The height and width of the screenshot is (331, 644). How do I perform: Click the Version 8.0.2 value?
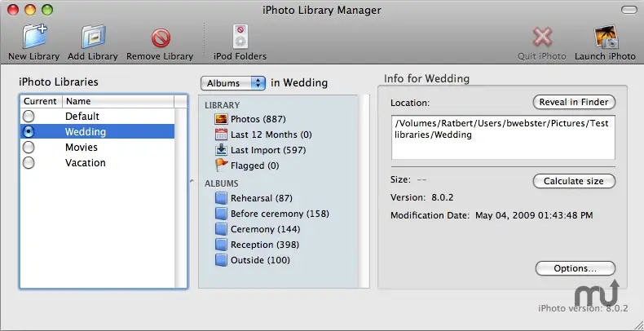(442, 197)
